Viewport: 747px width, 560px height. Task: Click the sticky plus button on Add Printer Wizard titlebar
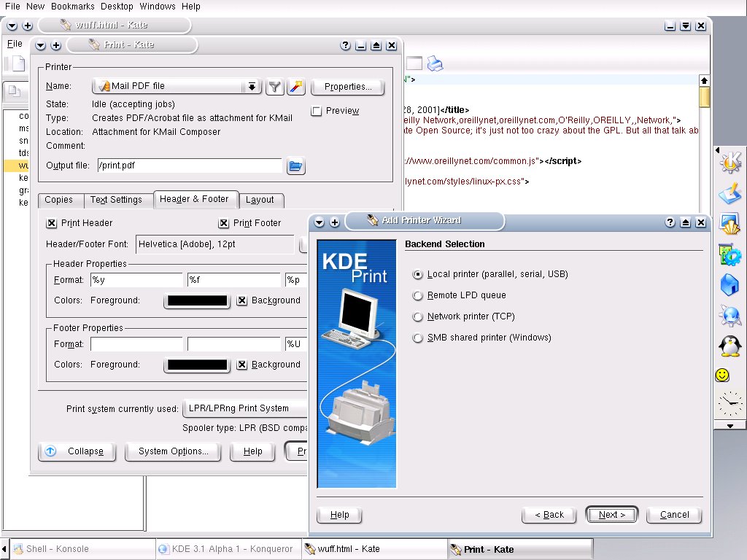pos(334,222)
